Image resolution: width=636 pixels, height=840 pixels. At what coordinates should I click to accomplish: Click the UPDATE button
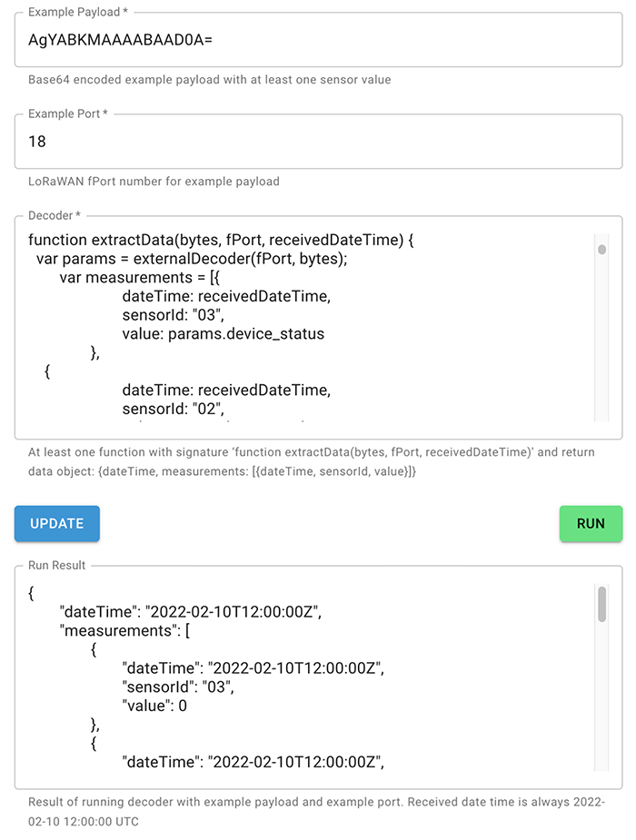point(56,524)
